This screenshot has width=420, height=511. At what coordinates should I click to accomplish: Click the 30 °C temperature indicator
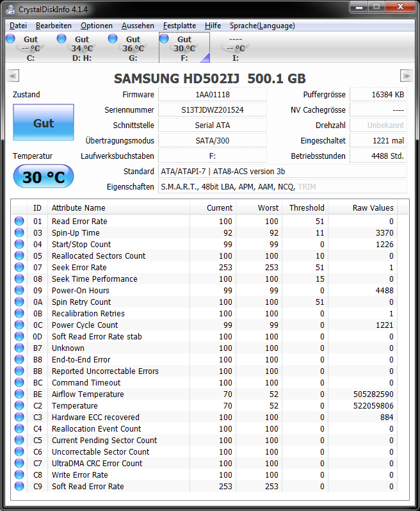tap(44, 177)
